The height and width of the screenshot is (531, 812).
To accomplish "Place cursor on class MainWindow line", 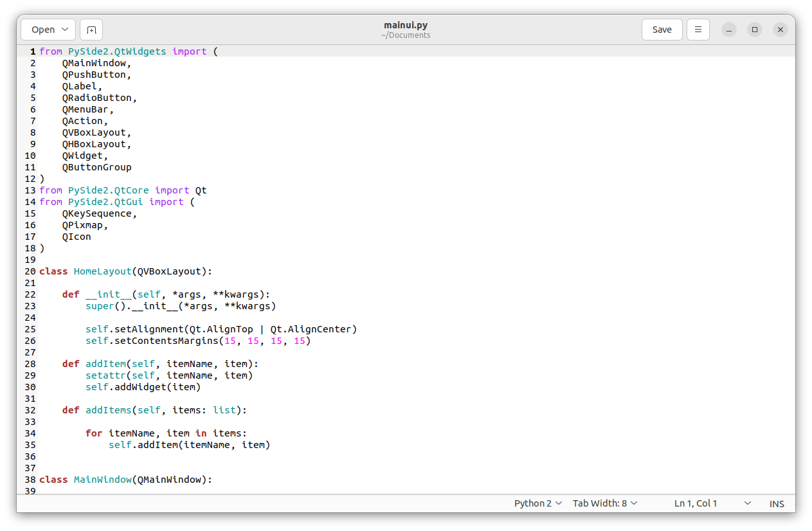I will click(x=125, y=480).
